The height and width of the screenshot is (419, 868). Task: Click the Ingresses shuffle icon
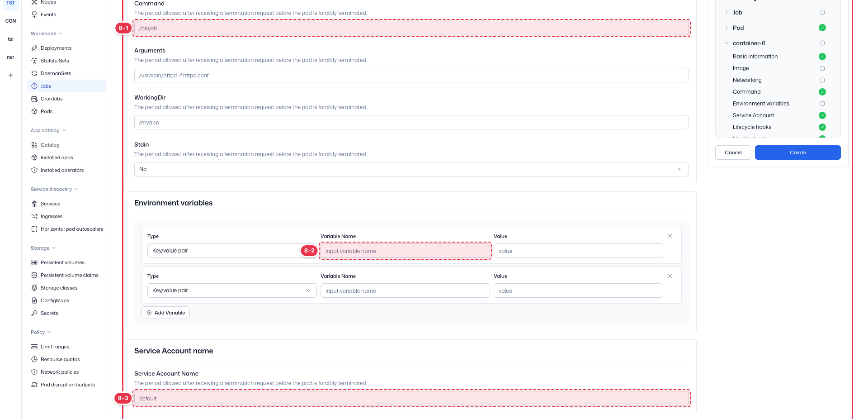tap(34, 216)
